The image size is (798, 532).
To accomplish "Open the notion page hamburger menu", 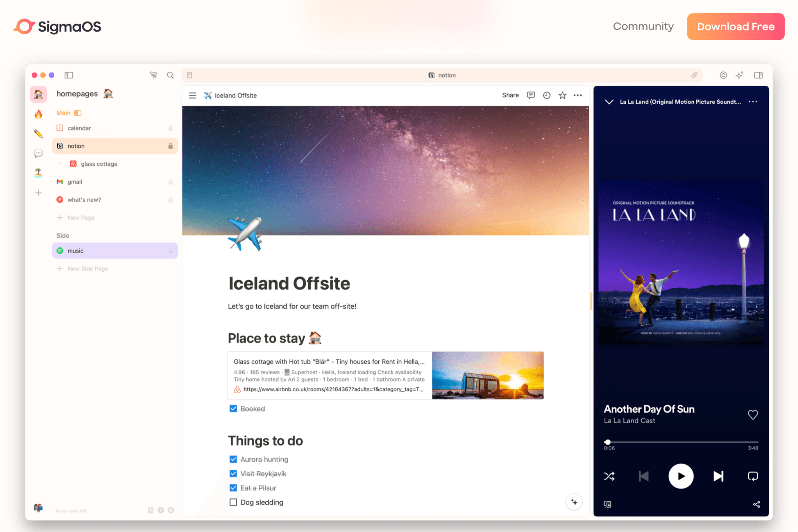I will click(x=192, y=95).
